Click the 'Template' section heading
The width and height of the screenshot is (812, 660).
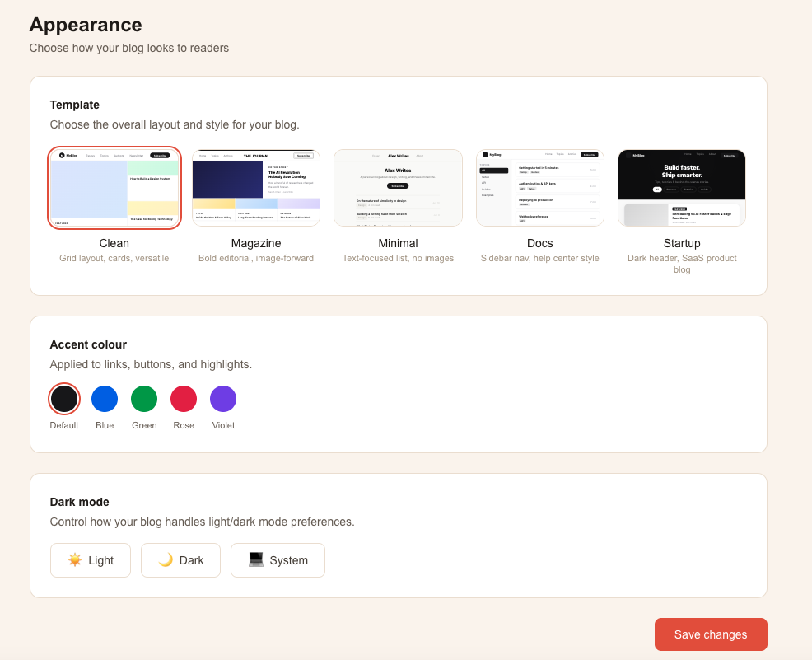coord(75,105)
